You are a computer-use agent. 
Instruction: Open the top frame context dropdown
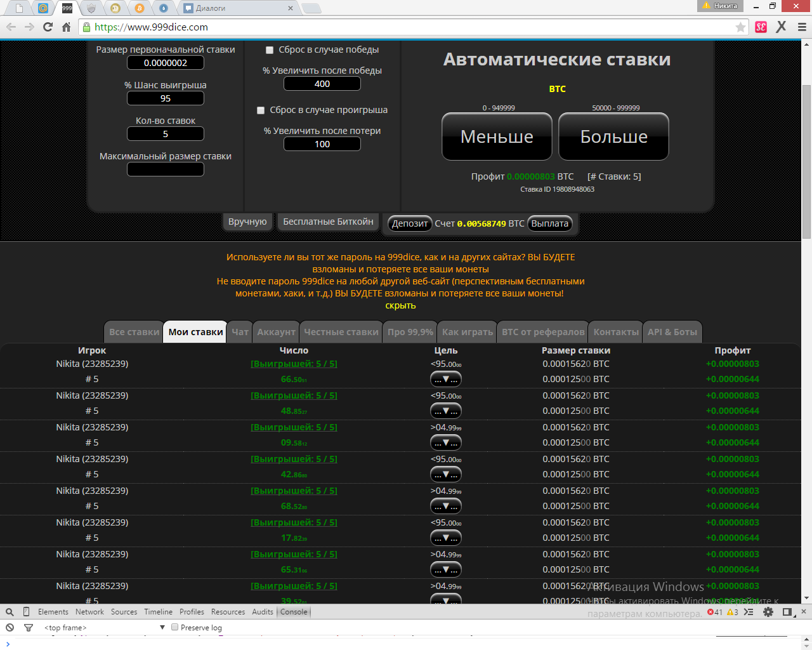(x=105, y=627)
